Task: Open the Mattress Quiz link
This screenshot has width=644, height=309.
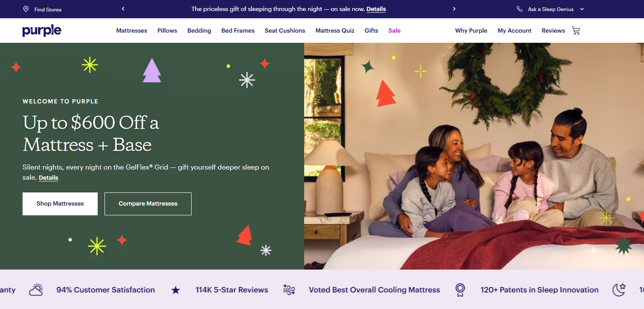Action: [x=335, y=31]
